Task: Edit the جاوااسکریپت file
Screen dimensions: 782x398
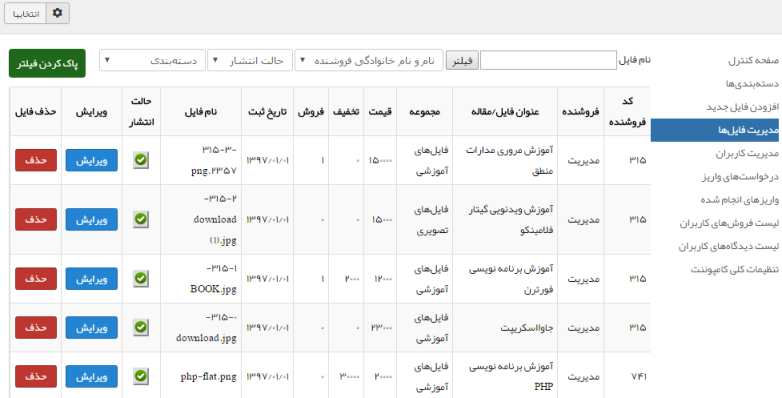Action: tap(92, 328)
